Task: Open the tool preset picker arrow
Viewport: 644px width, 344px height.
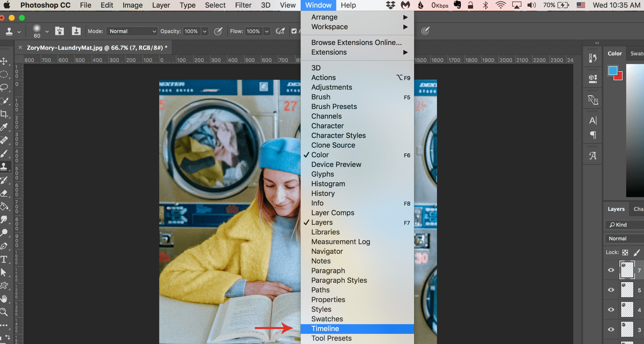Action: (19, 32)
